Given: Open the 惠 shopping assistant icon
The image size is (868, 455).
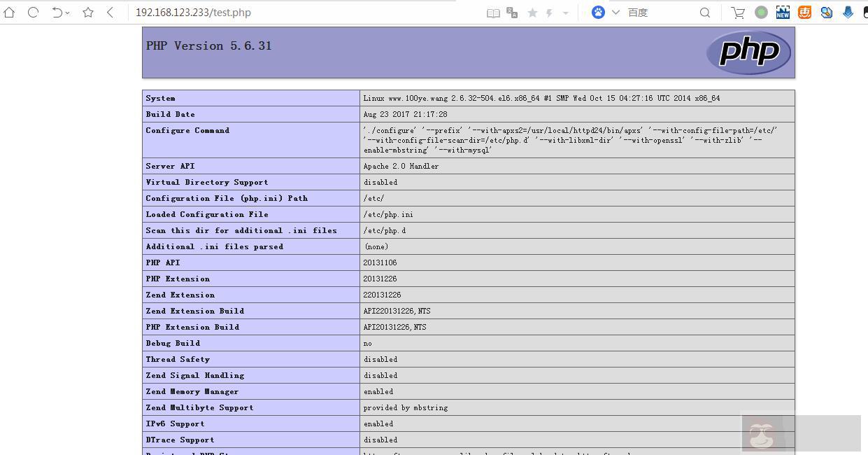Looking at the screenshot, I should coord(804,12).
